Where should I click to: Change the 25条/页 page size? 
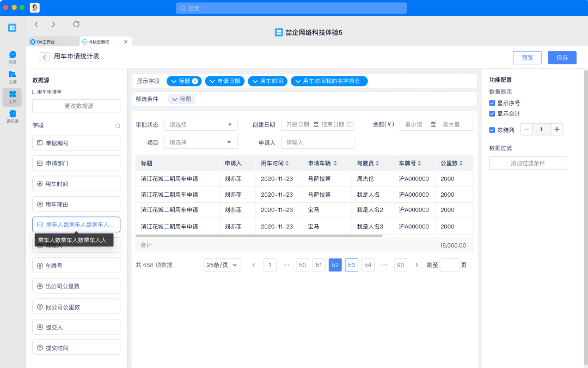click(223, 265)
